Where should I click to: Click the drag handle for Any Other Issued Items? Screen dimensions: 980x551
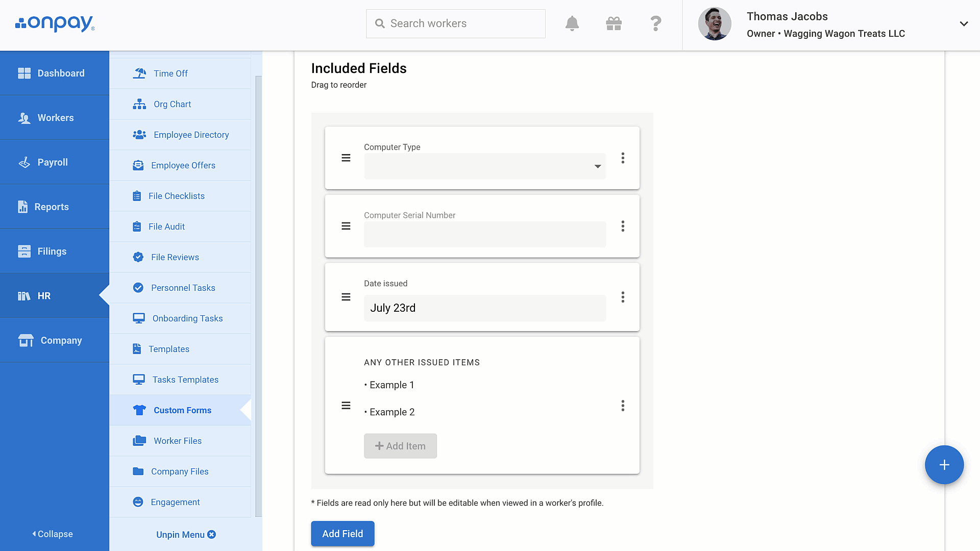pyautogui.click(x=346, y=406)
